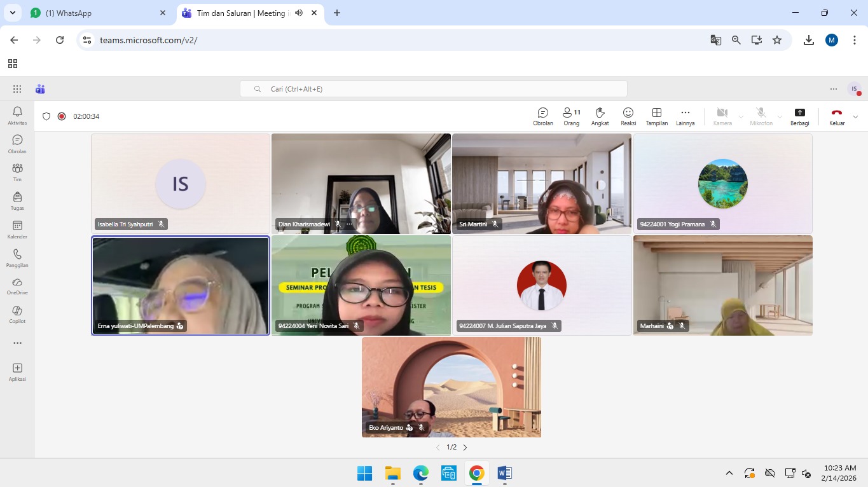Expand more apps ellipsis in left sidebar
The image size is (868, 487).
(x=17, y=343)
